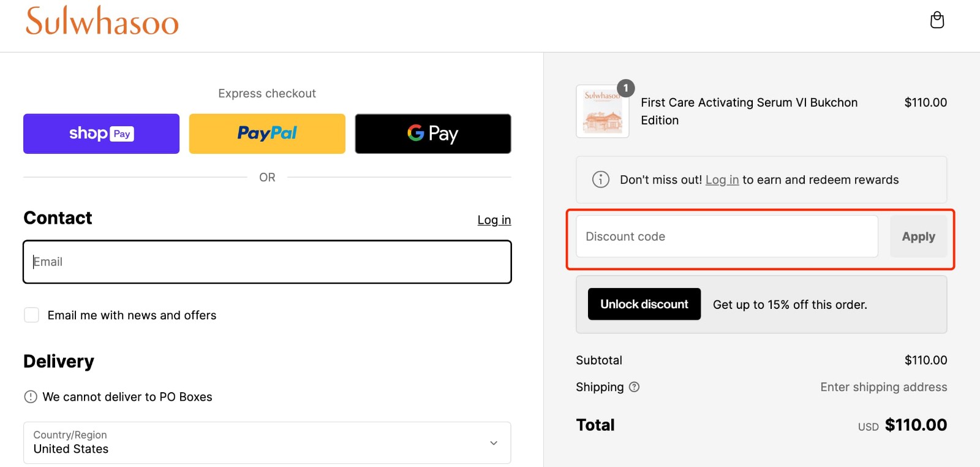Open the Country/Region dropdown
The width and height of the screenshot is (980, 467).
click(x=266, y=442)
